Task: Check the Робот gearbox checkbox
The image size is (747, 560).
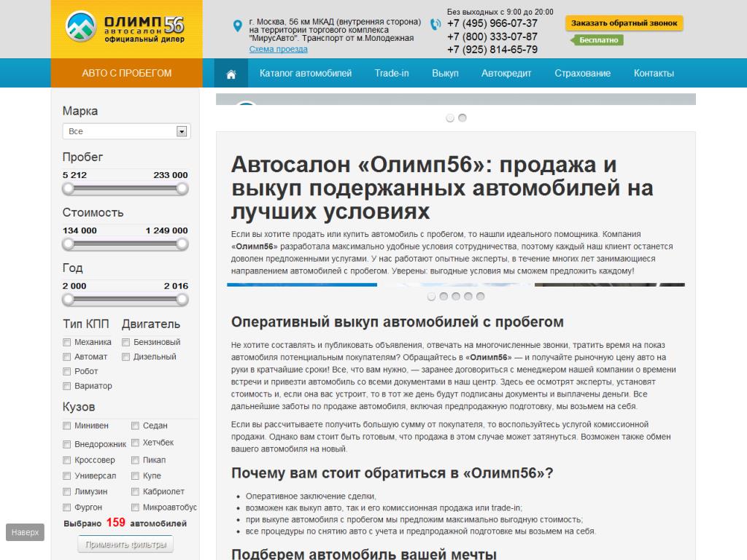Action: point(66,372)
